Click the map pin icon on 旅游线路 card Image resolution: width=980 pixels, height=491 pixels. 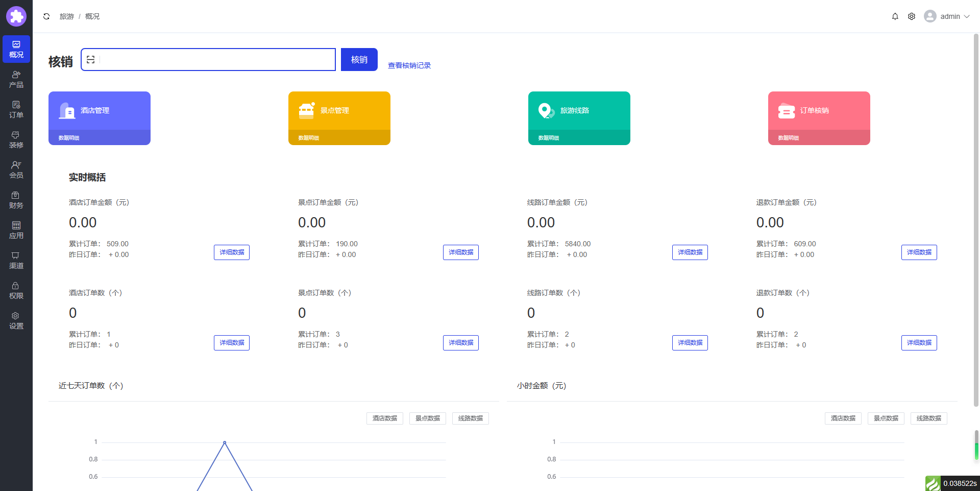[546, 111]
